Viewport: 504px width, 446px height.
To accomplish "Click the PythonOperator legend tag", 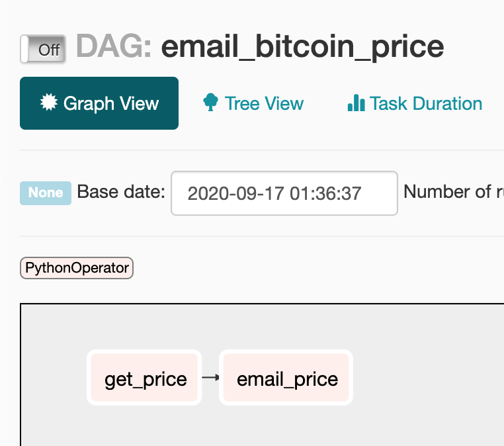I will (77, 268).
